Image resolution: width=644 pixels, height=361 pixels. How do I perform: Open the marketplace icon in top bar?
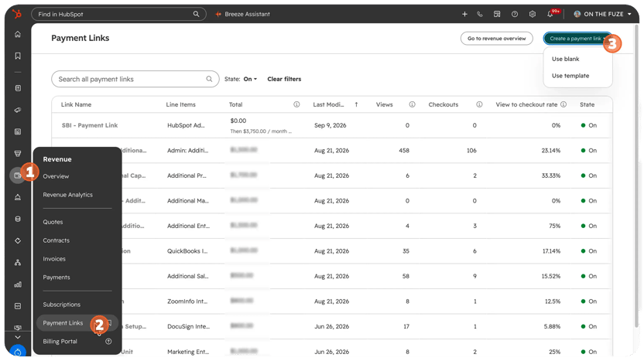pyautogui.click(x=497, y=14)
